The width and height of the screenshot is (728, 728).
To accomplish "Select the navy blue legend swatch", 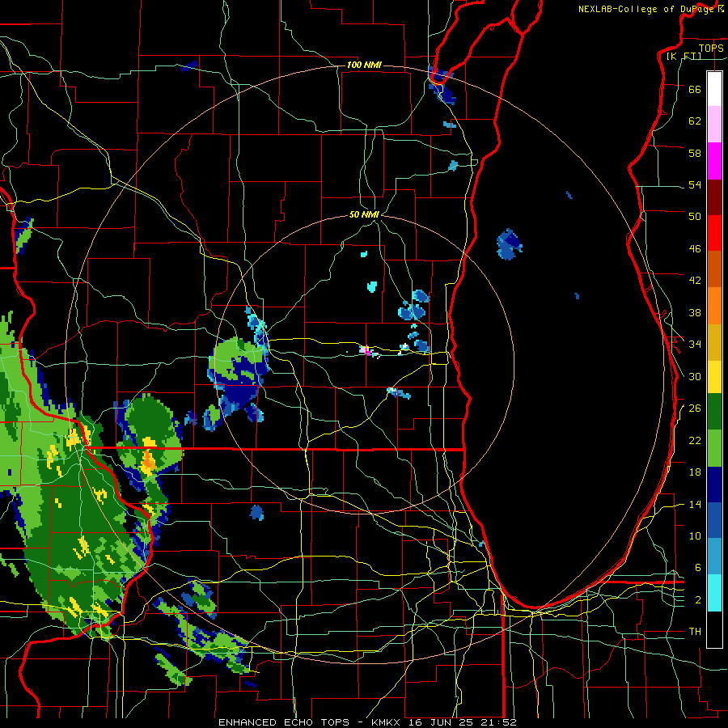I will click(x=714, y=485).
